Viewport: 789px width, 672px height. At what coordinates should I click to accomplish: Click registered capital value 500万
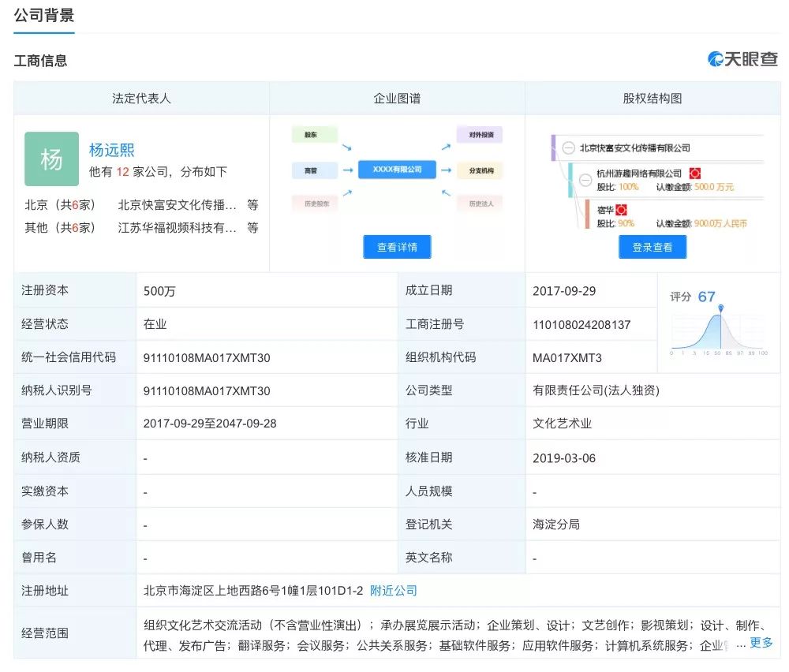159,291
